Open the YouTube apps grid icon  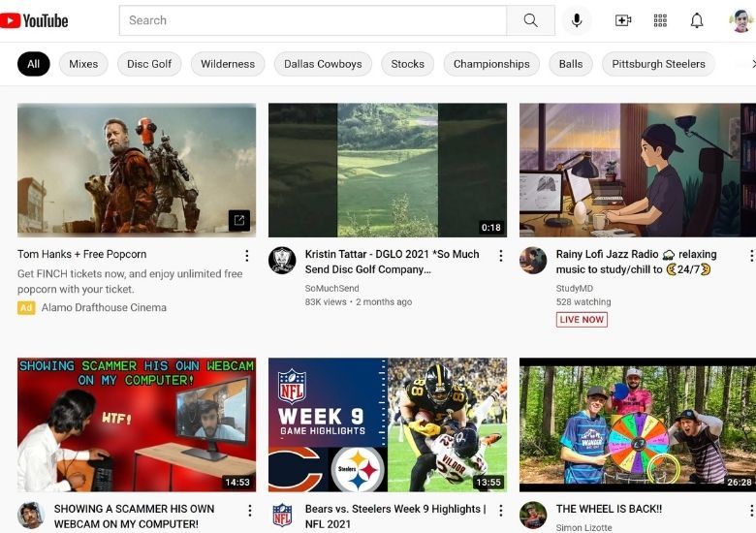(x=660, y=20)
